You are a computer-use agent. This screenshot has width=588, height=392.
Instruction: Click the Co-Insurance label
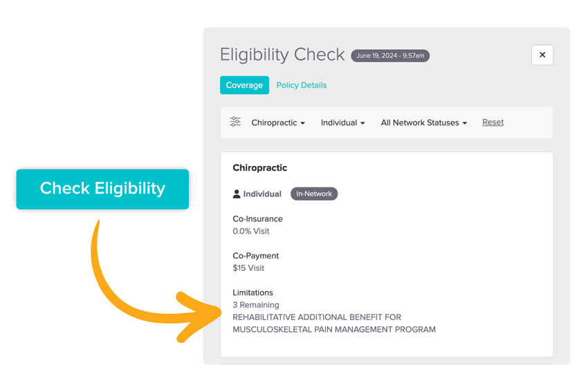click(257, 219)
